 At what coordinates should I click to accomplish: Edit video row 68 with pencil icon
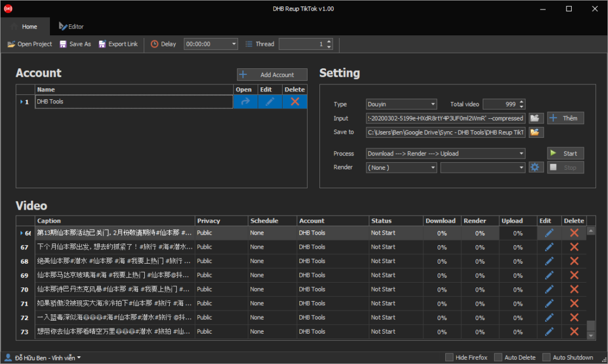tap(549, 261)
